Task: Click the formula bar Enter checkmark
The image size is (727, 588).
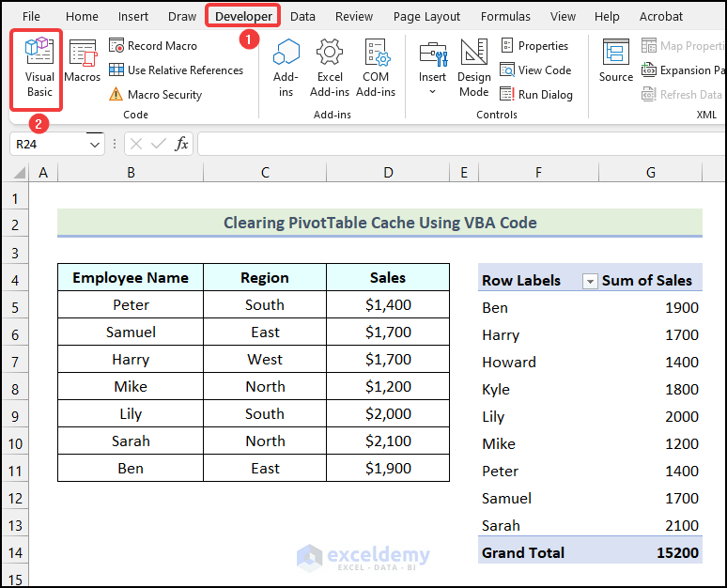Action: tap(159, 145)
